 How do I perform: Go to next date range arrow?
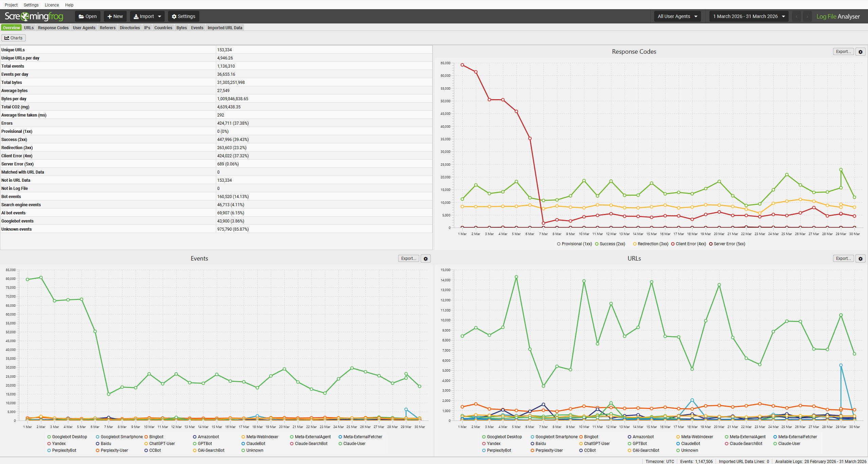(807, 16)
